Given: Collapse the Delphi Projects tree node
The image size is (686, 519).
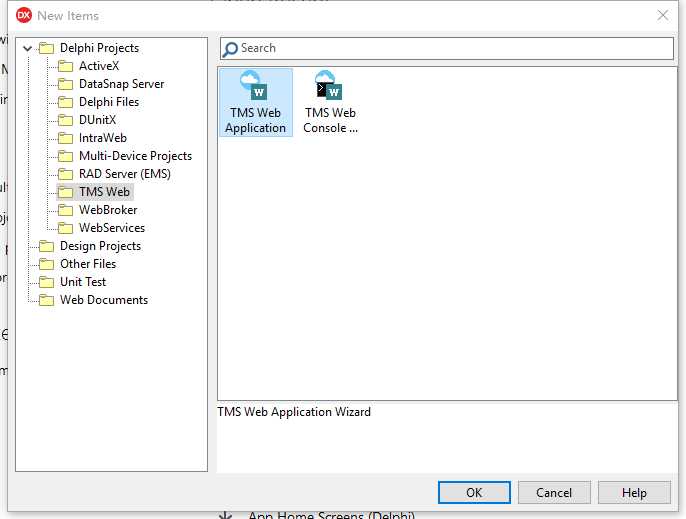Looking at the screenshot, I should click(28, 48).
